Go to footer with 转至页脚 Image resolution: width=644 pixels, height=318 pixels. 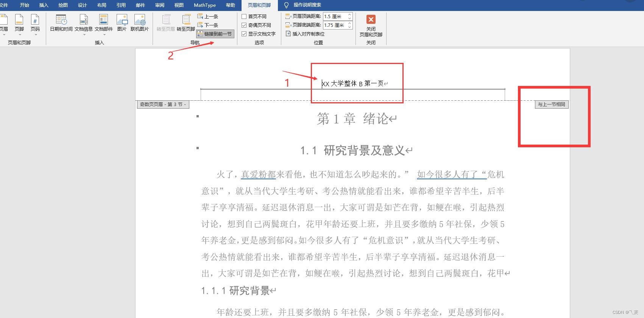click(x=186, y=23)
